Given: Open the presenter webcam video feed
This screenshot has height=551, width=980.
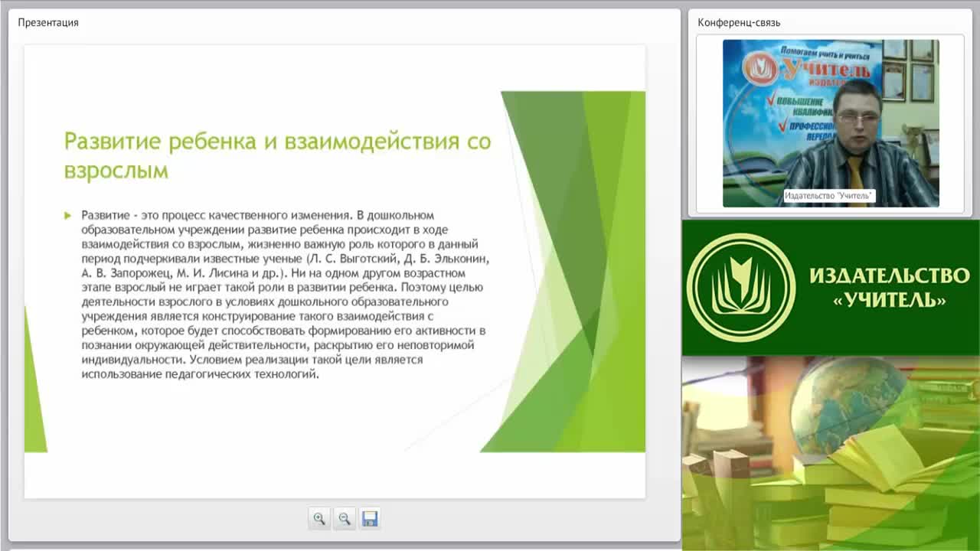Looking at the screenshot, I should click(x=831, y=123).
